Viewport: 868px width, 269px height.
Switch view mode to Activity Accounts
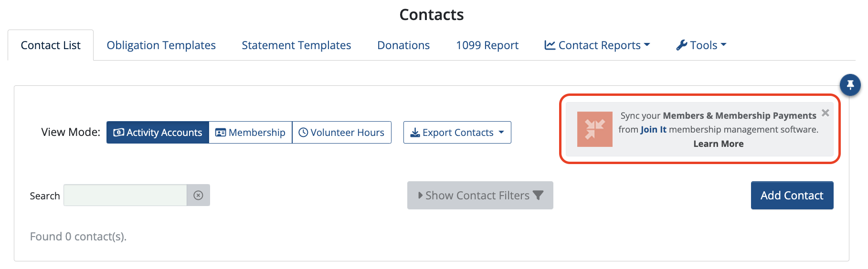tap(158, 133)
